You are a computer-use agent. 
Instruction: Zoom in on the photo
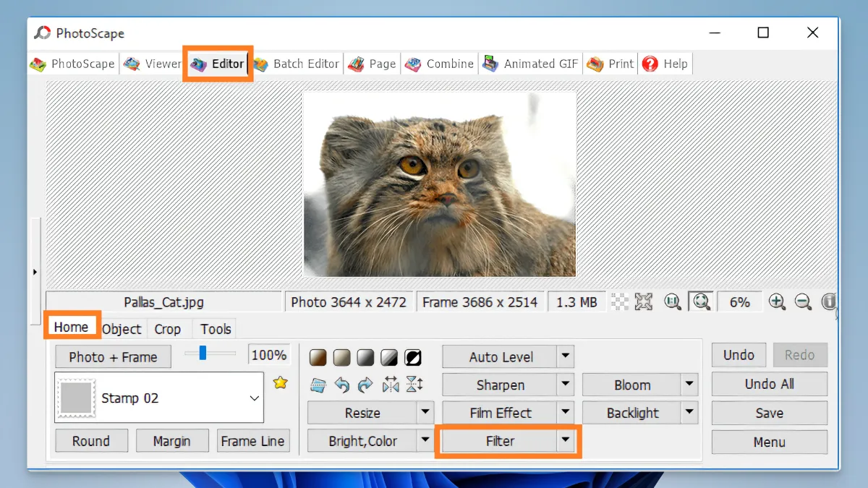[778, 301]
